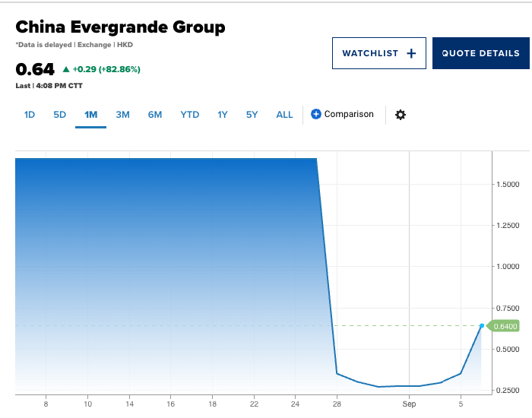Click the 28 date axis label

point(337,404)
